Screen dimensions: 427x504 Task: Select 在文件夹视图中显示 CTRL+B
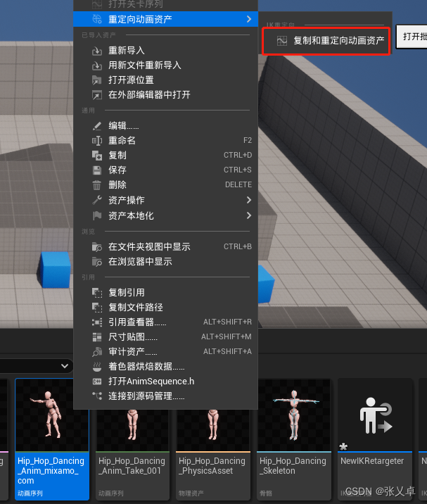pyautogui.click(x=165, y=246)
